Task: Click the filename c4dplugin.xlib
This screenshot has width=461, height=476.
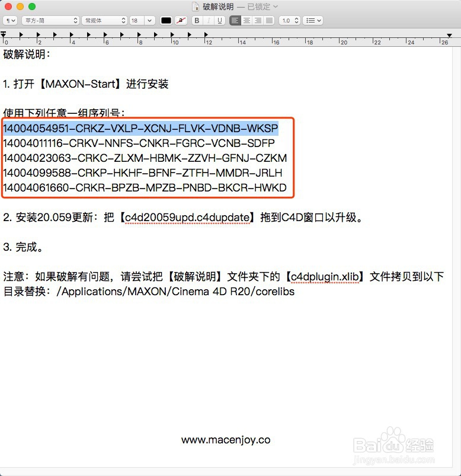Action: point(325,277)
